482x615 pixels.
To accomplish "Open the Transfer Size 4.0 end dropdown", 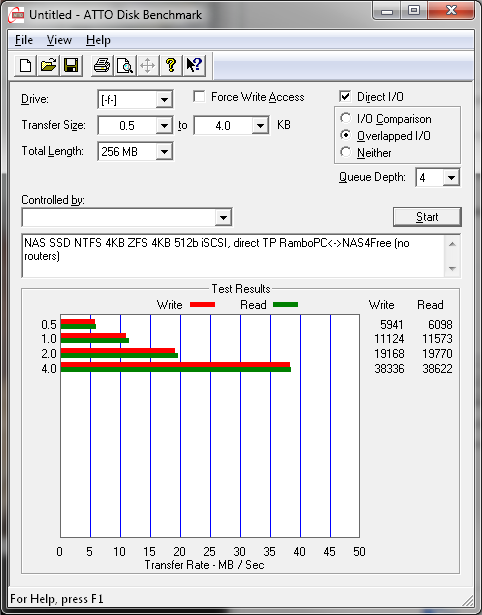I will point(260,126).
